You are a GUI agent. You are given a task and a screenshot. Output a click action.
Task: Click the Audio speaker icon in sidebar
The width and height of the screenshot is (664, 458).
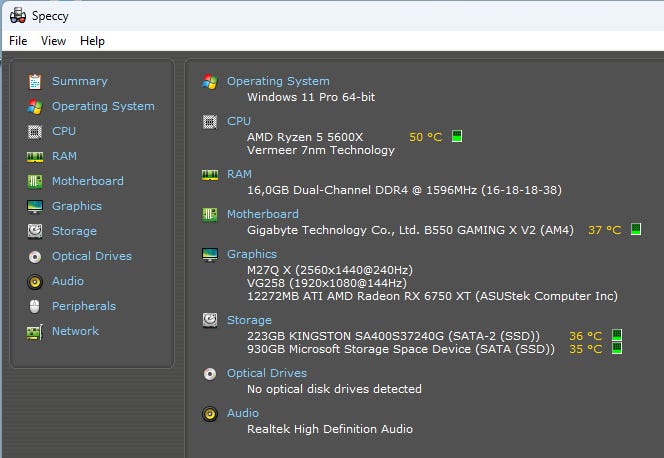tap(35, 281)
